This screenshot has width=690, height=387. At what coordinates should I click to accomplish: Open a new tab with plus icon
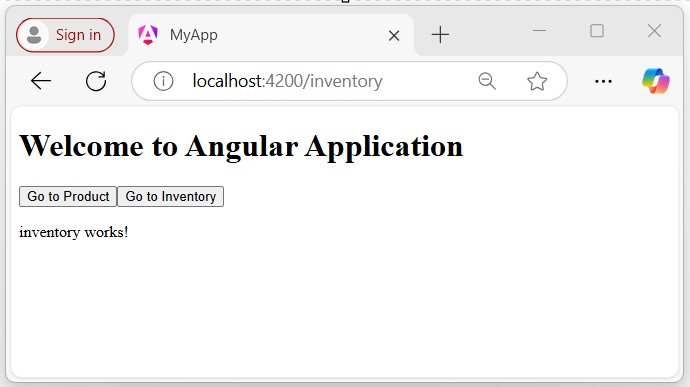coord(440,35)
